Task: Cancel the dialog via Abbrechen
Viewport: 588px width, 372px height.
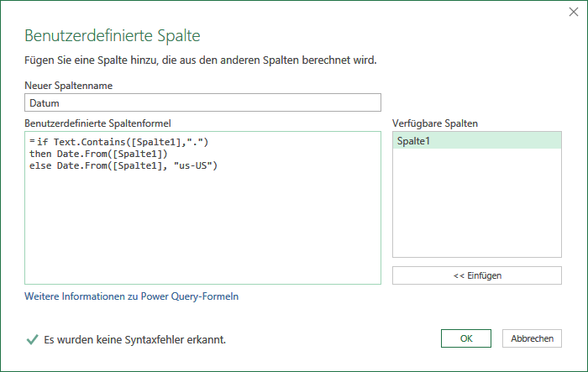Action: (x=532, y=338)
